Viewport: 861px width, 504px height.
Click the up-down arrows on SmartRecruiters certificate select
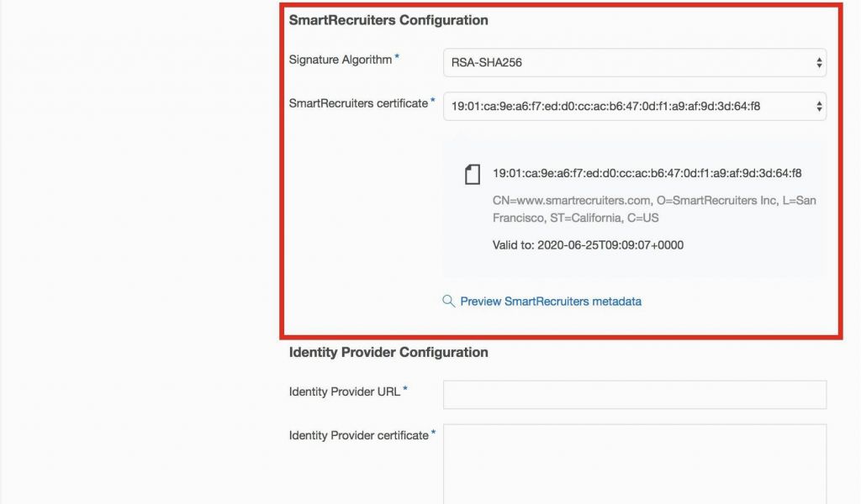coord(819,107)
